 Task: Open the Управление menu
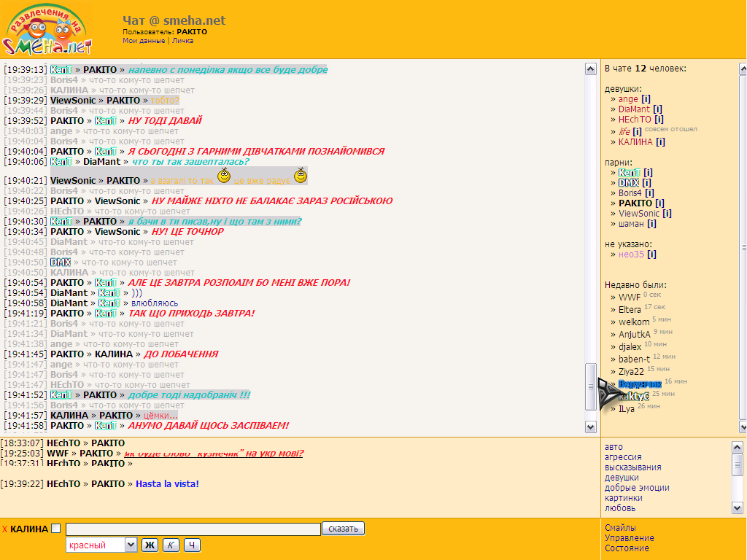click(x=629, y=538)
